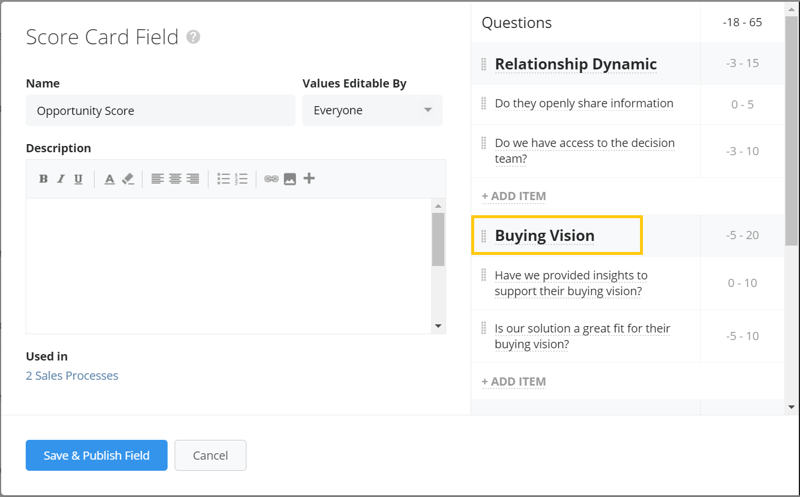Align description text right
This screenshot has height=497, width=800.
[193, 179]
